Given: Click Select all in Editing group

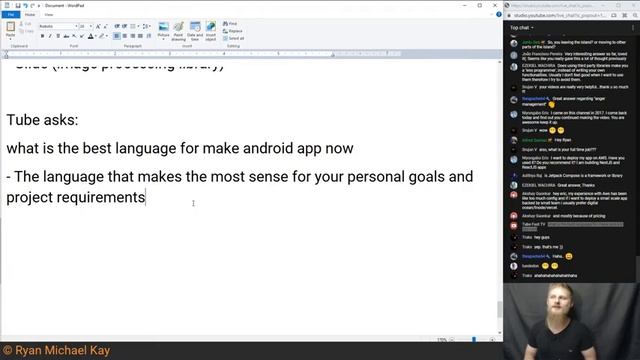Looking at the screenshot, I should pyautogui.click(x=233, y=38).
